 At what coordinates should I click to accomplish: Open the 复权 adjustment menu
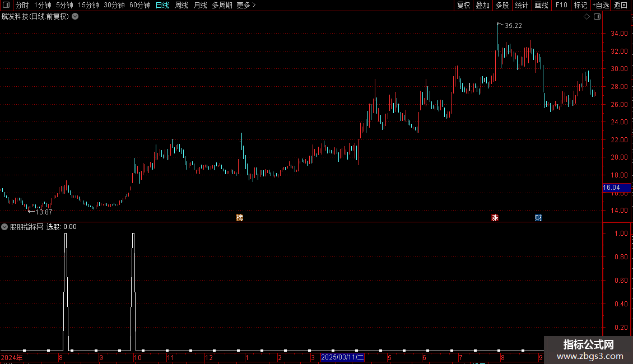coord(463,5)
